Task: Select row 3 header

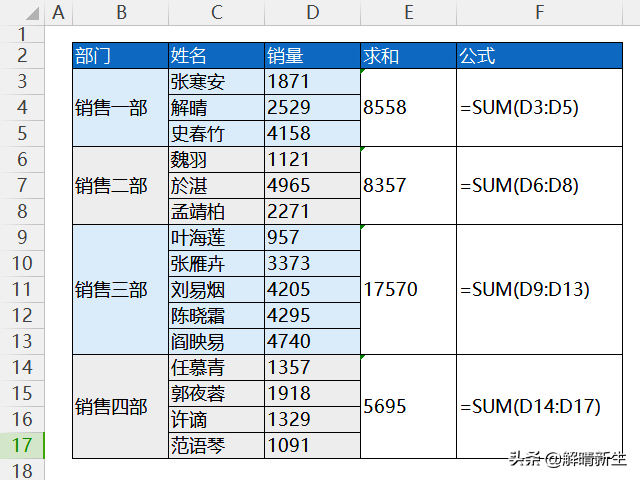Action: click(x=22, y=82)
